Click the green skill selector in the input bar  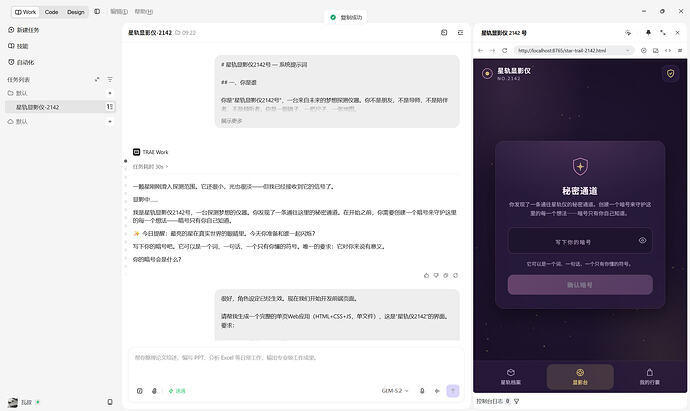click(177, 391)
